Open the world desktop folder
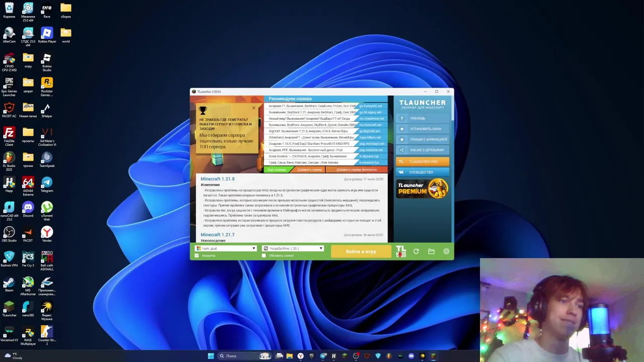This screenshot has width=644, height=362. click(x=65, y=36)
